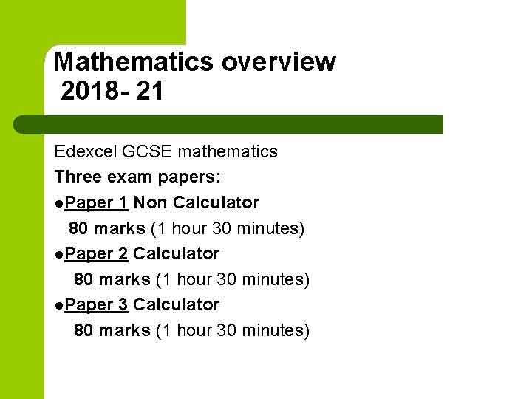
Task: Click the light green block above the title
Action: [93, 22]
